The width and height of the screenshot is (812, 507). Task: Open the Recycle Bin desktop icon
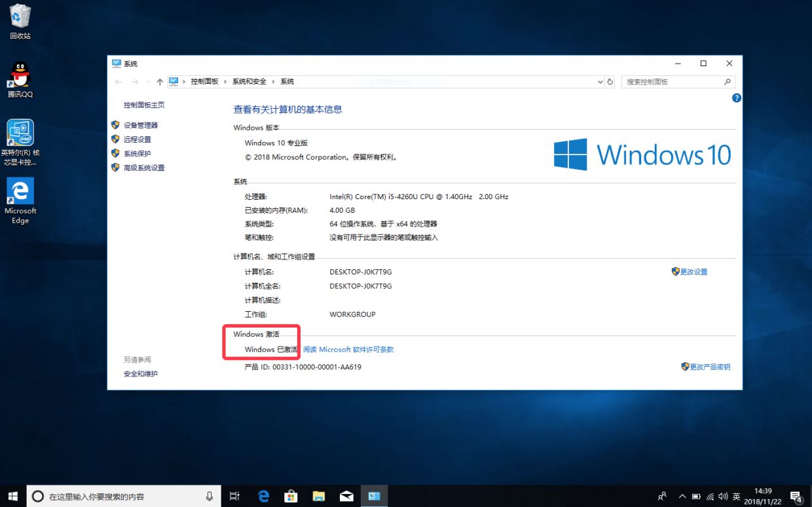click(x=20, y=22)
